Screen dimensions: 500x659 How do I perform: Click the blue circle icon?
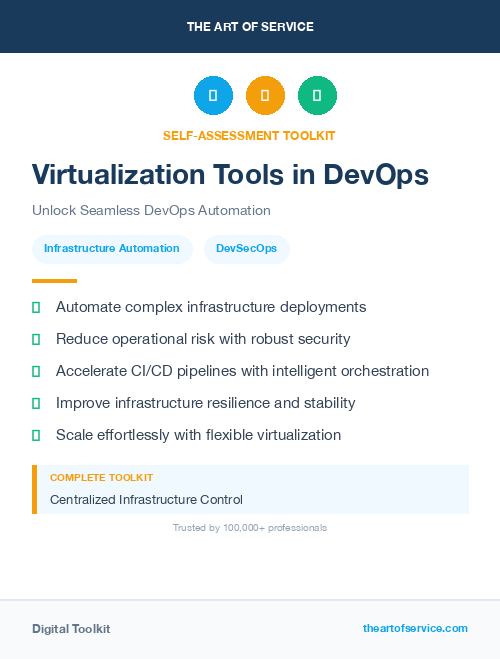213,95
